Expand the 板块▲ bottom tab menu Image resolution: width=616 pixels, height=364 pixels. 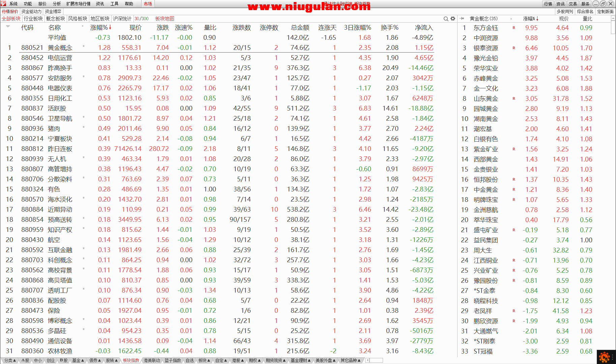click(204, 360)
